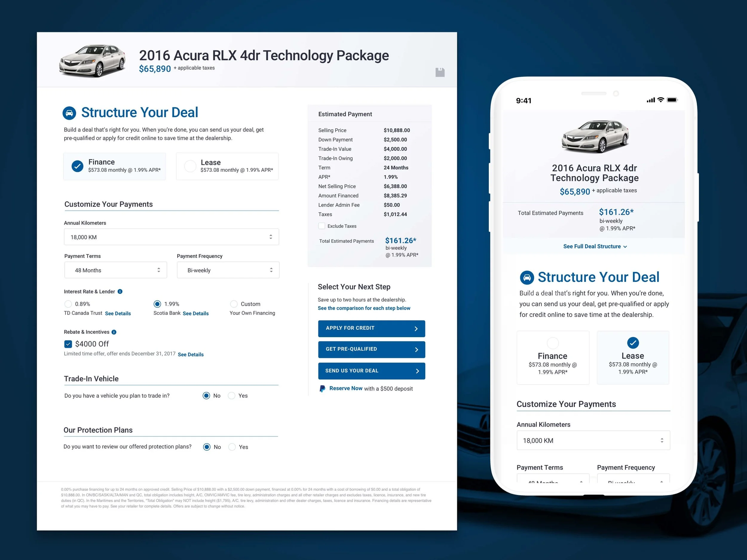
Task: Open the phone's Annual Kilometers 18,000 KM dropdown
Action: point(593,440)
